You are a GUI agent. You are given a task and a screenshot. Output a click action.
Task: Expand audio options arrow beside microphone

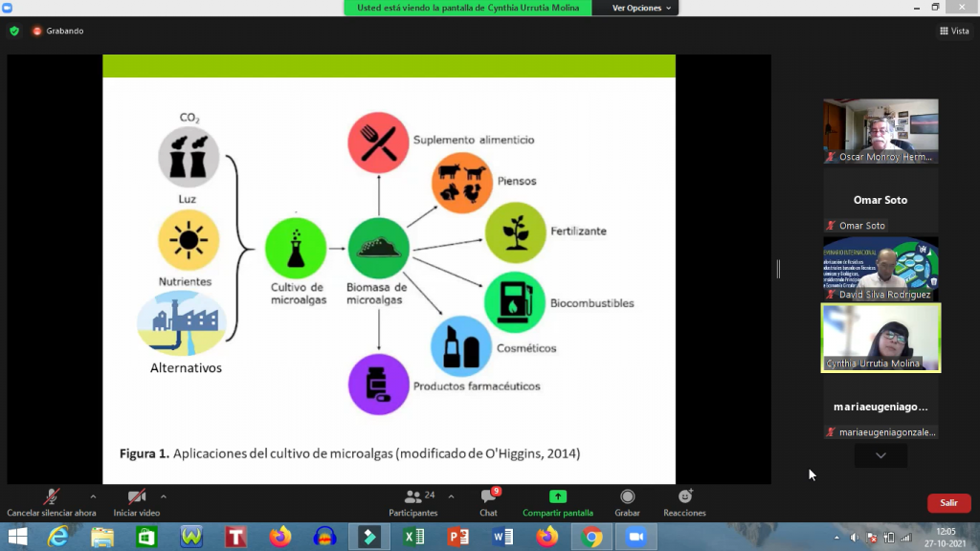[93, 496]
